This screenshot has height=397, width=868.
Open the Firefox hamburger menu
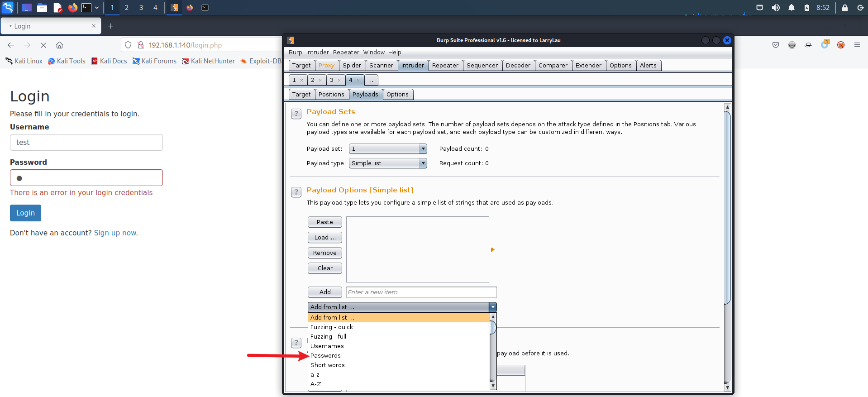click(x=857, y=45)
